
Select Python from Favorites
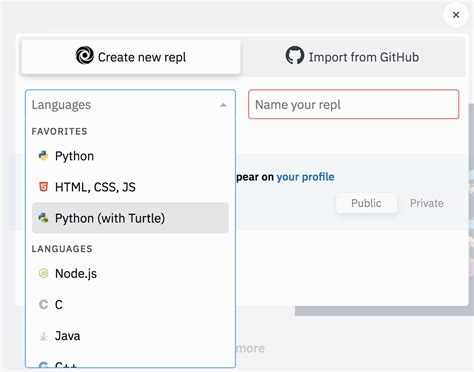click(130, 156)
